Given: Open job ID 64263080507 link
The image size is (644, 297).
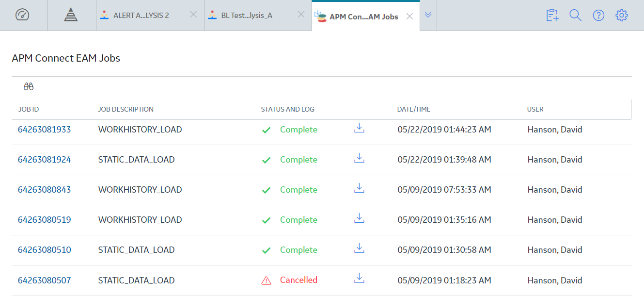Looking at the screenshot, I should (x=45, y=280).
